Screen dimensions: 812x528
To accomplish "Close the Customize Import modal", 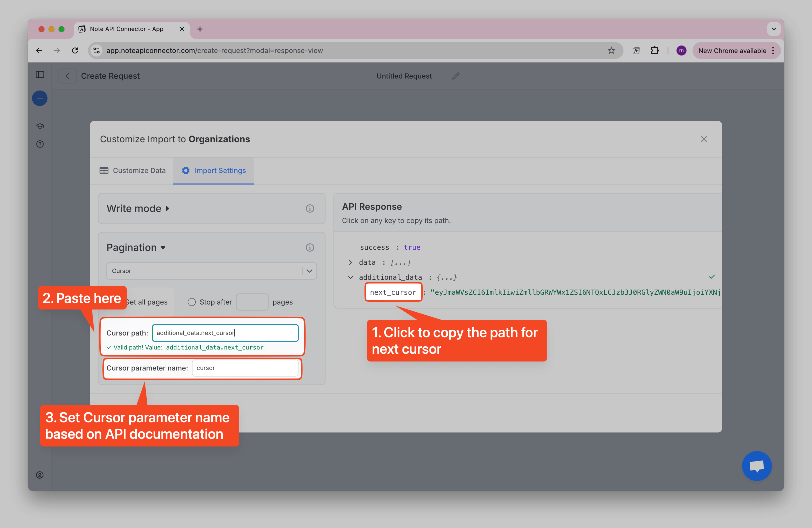I will (x=703, y=139).
